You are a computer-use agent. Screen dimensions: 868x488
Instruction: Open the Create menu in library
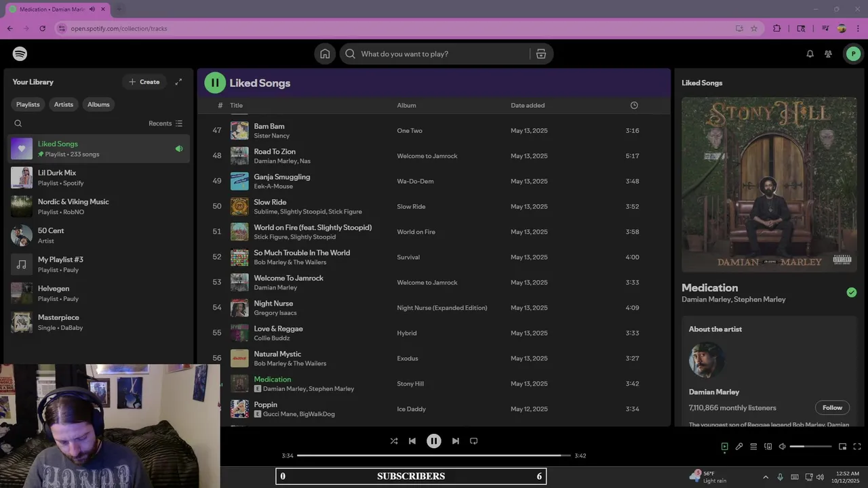click(x=144, y=82)
